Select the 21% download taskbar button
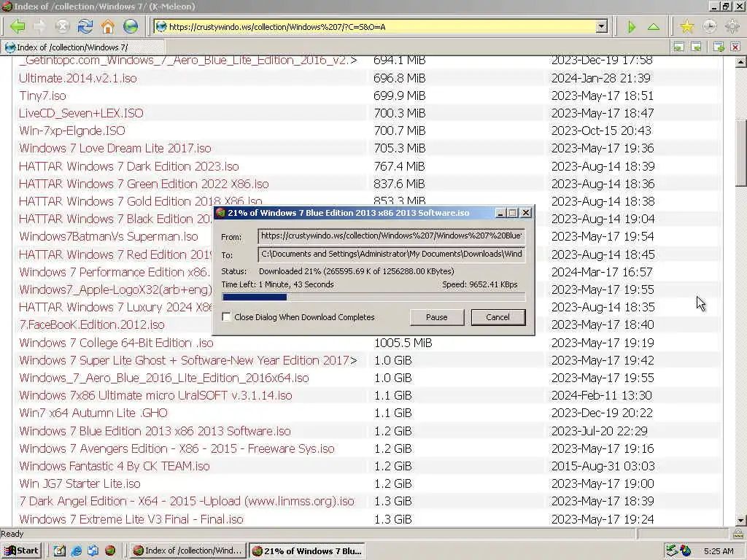This screenshot has width=747, height=560. 307,551
